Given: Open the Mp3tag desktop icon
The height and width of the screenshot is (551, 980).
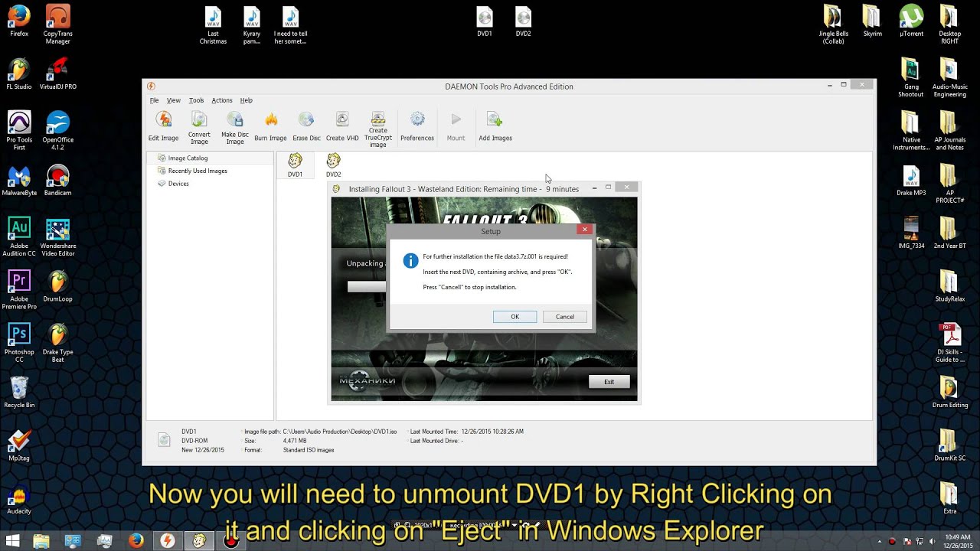Looking at the screenshot, I should (19, 445).
